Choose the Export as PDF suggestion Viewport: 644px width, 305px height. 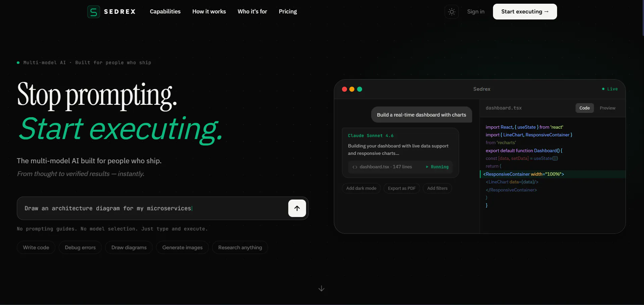(402, 188)
